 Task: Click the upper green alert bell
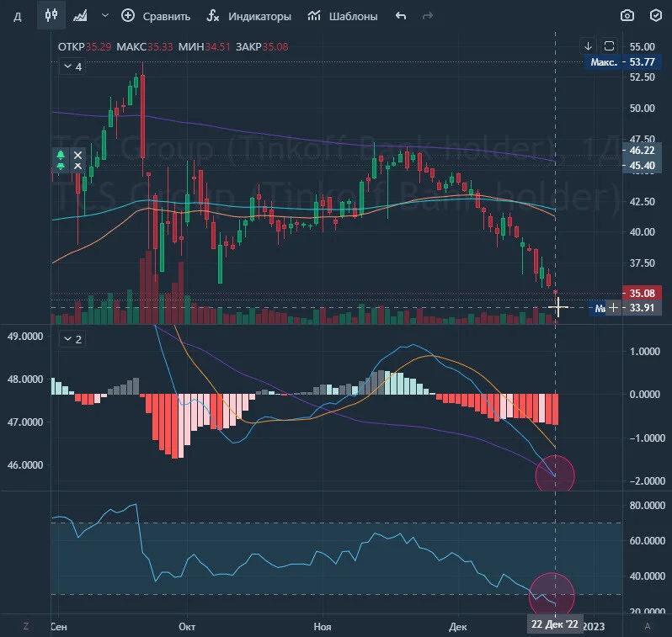(x=61, y=155)
